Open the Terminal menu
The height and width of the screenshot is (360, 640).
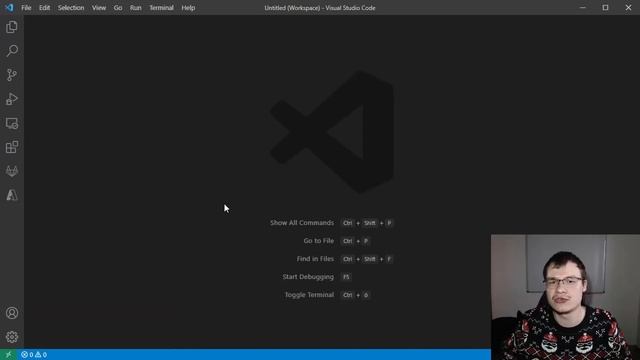[x=161, y=8]
